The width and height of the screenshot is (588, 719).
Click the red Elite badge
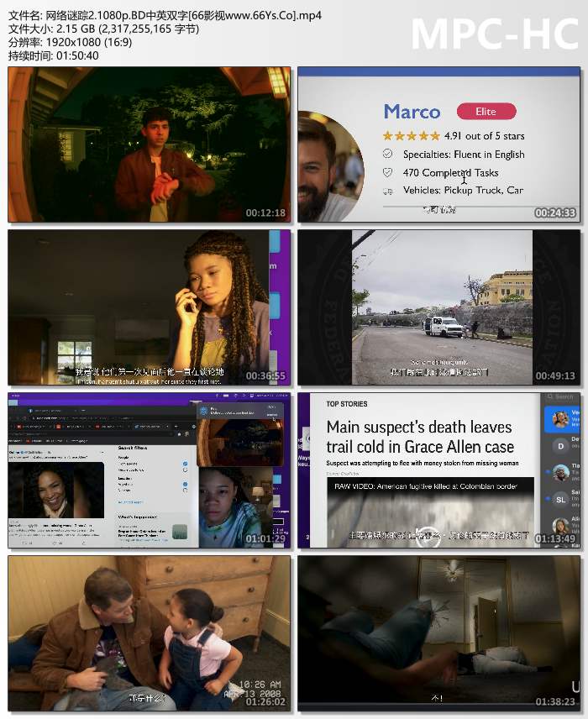pos(486,112)
